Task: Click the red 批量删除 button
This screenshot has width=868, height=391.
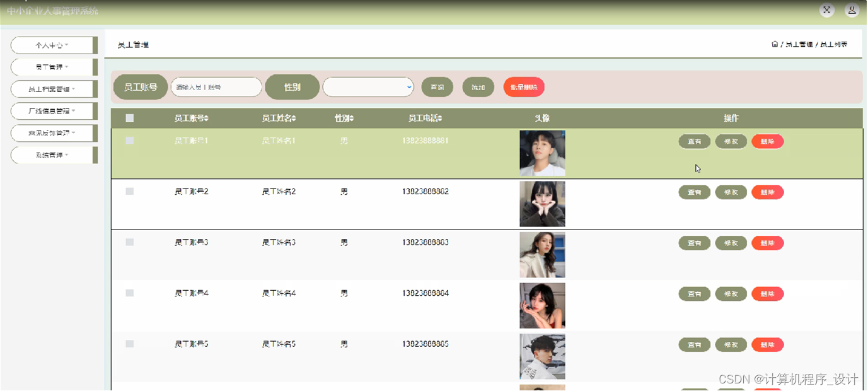Action: coord(524,87)
